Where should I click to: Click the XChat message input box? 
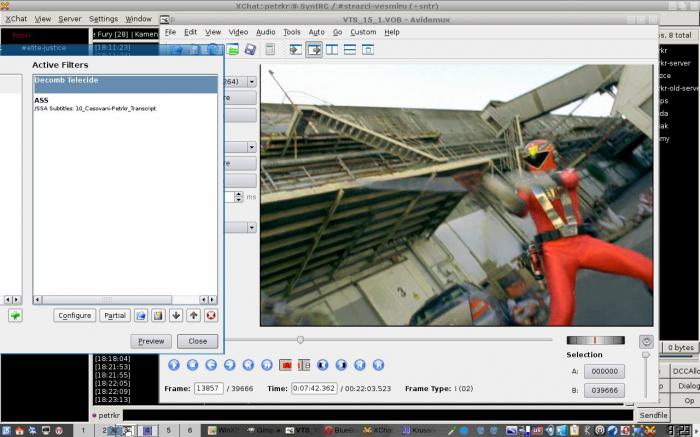click(378, 415)
